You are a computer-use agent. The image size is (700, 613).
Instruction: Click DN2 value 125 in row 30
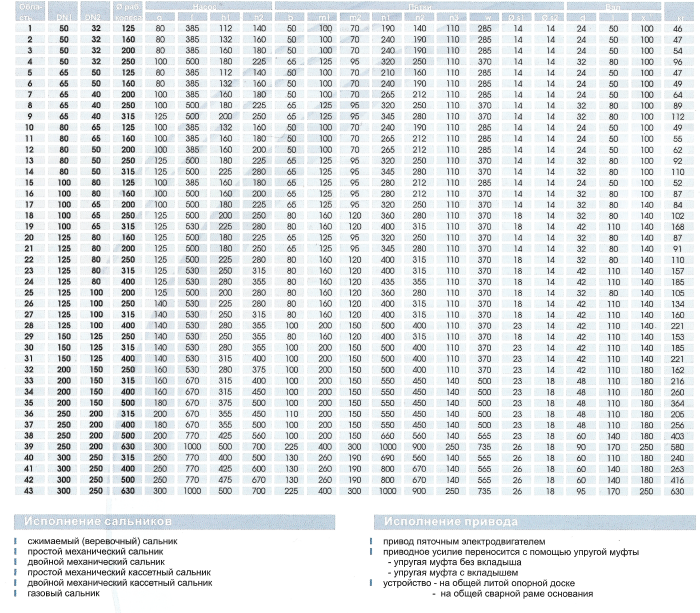96,347
